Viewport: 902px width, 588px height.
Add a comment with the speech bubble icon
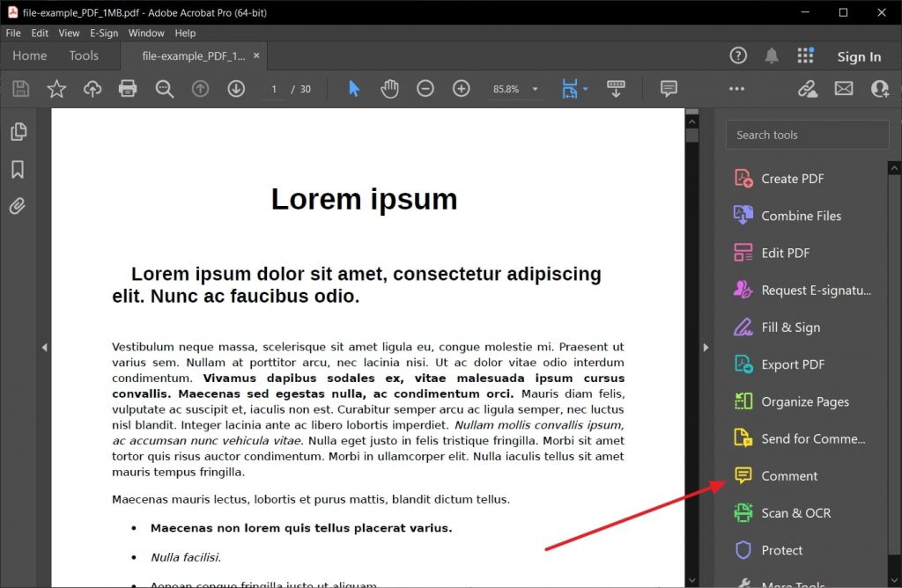pos(668,88)
